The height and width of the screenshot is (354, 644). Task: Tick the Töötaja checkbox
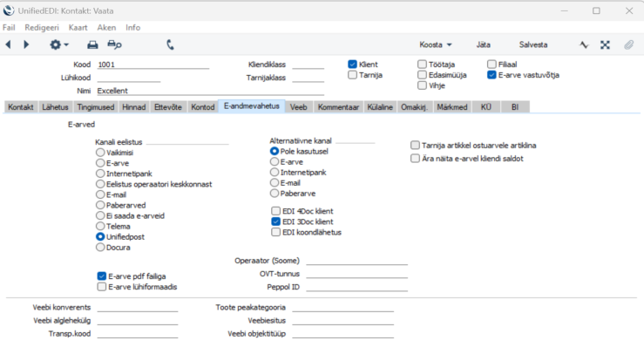click(422, 65)
